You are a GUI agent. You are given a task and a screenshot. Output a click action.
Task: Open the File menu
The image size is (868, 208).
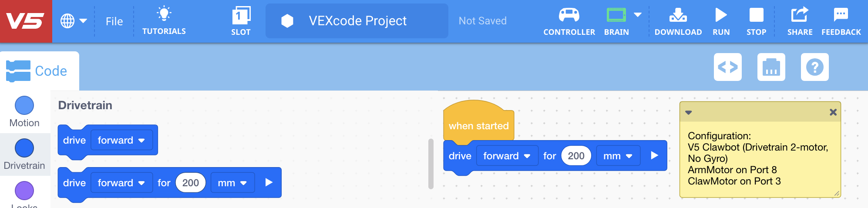click(114, 21)
